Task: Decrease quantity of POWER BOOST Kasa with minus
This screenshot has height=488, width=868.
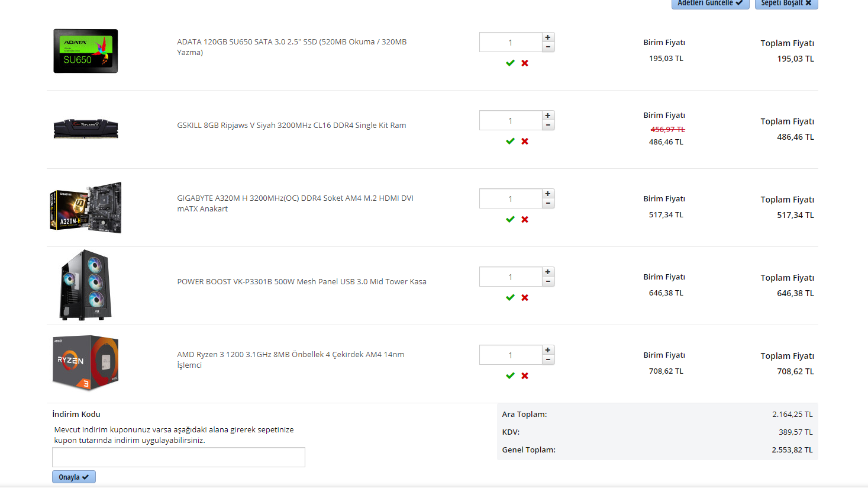Action: click(548, 281)
